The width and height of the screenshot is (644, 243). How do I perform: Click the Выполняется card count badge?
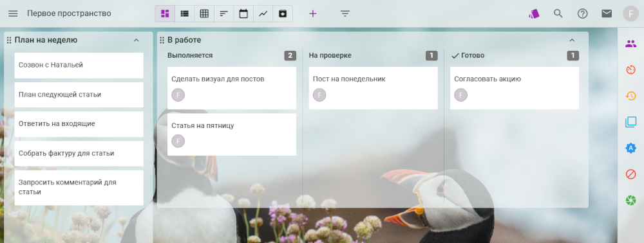[290, 56]
